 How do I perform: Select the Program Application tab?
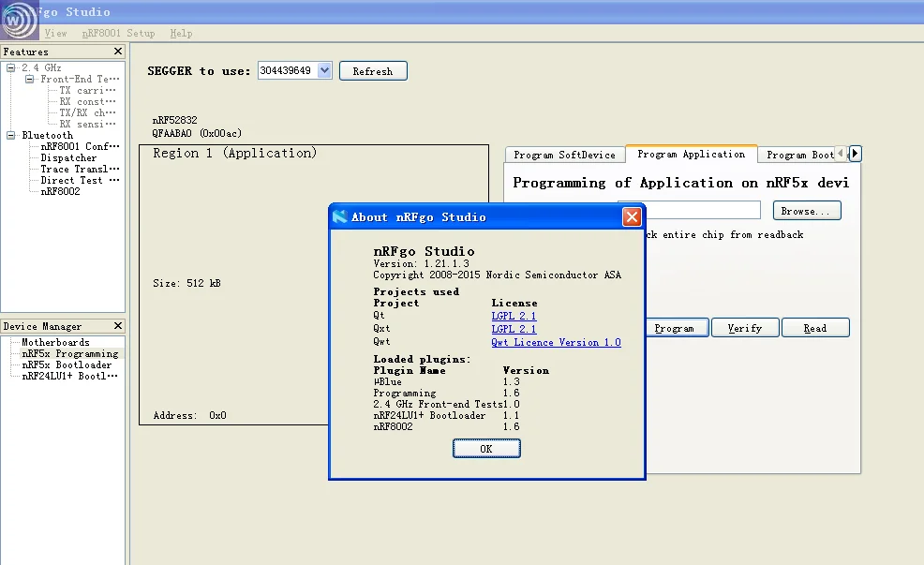692,154
